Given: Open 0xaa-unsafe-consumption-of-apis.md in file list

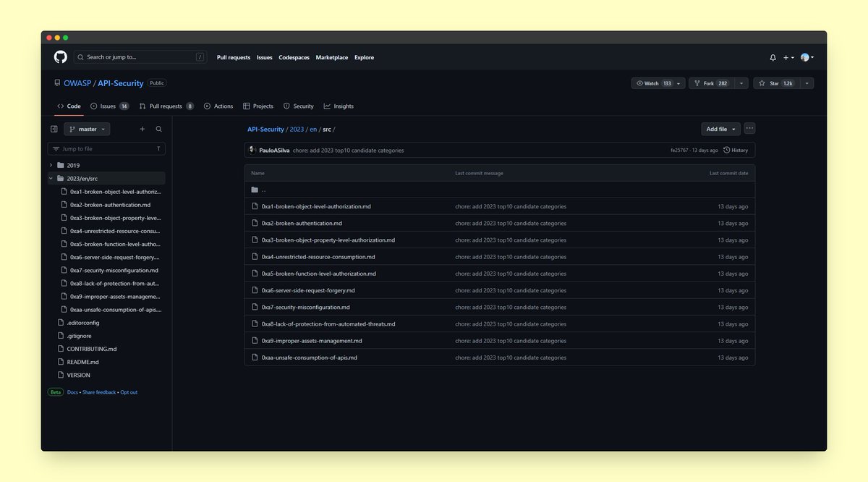Looking at the screenshot, I should (x=310, y=358).
